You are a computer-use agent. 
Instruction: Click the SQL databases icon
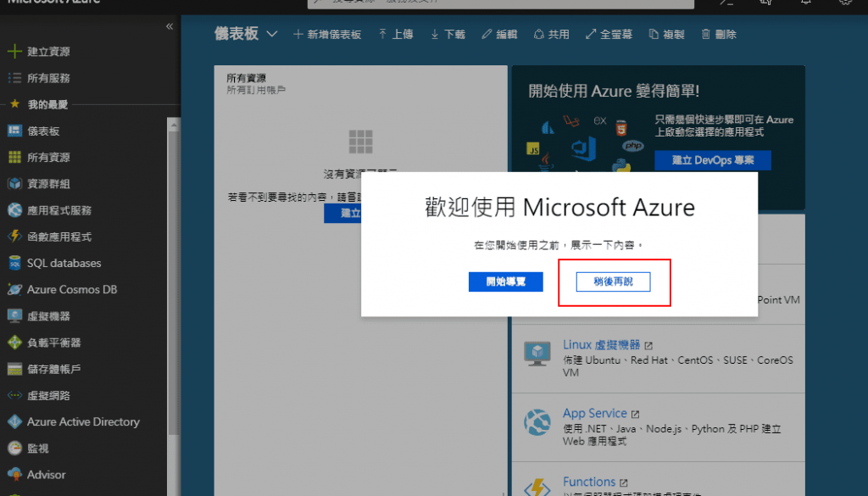click(x=14, y=263)
